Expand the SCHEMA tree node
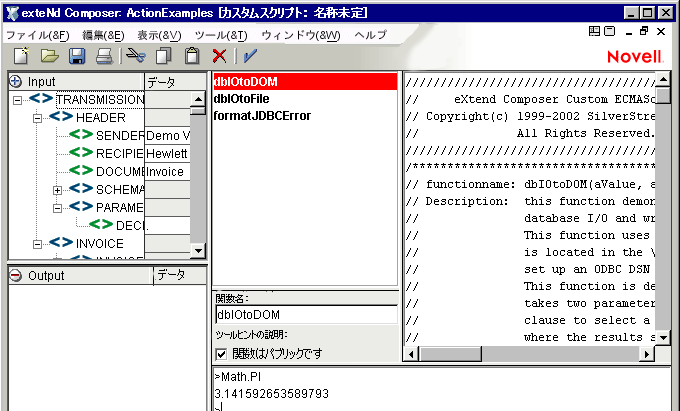 (x=57, y=190)
